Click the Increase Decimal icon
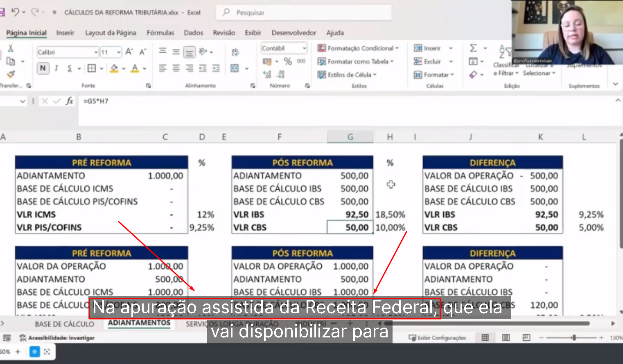Viewport: 623px width, 364px height. pyautogui.click(x=268, y=74)
